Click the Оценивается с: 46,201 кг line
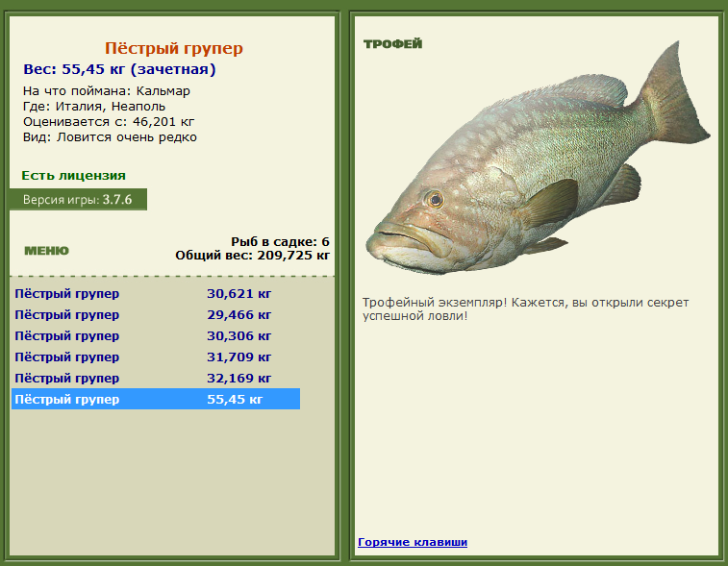Image resolution: width=728 pixels, height=566 pixels. (x=109, y=121)
